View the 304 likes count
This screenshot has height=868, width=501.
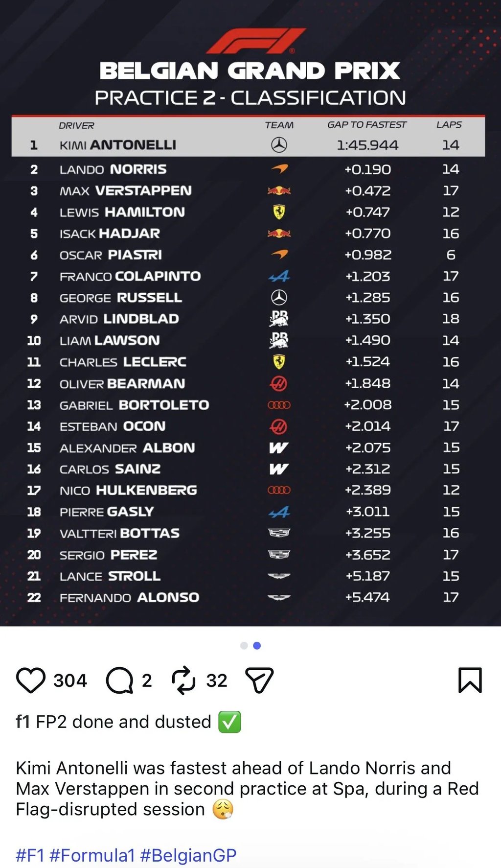click(x=70, y=680)
